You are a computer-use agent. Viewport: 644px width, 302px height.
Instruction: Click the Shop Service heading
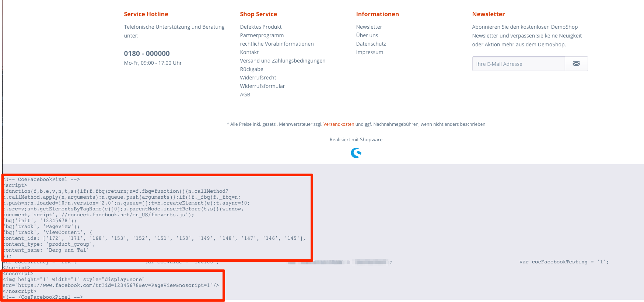pyautogui.click(x=259, y=14)
